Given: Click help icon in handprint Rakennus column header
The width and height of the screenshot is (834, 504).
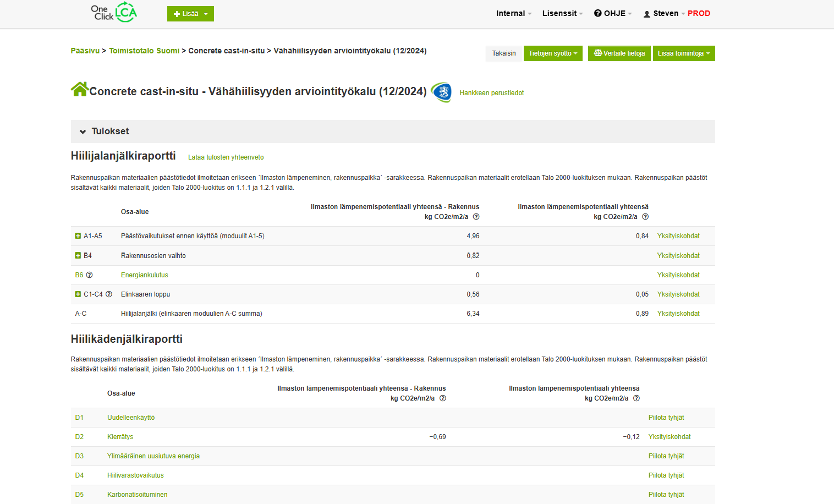Looking at the screenshot, I should [443, 398].
